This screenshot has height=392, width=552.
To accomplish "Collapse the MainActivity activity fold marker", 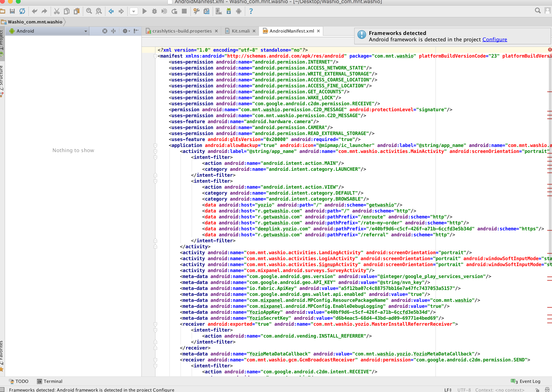I will [155, 151].
